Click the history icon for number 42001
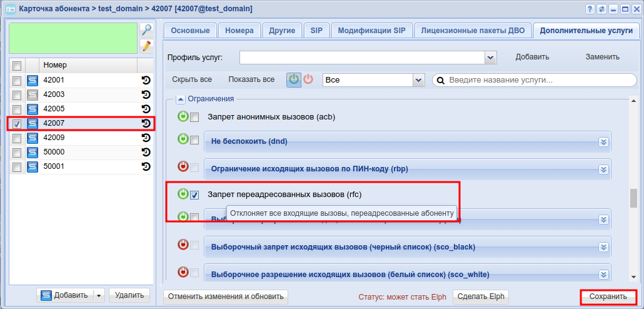Image resolution: width=644 pixels, height=309 pixels. point(146,80)
